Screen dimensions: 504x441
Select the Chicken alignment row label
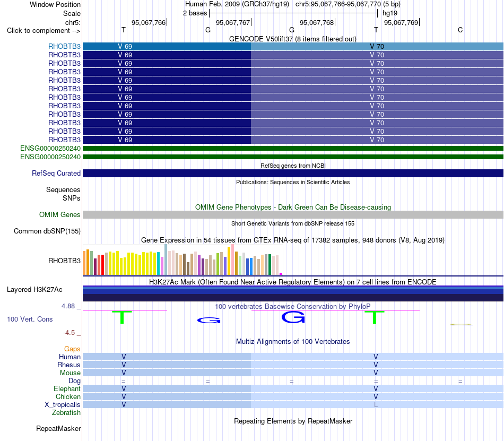(68, 396)
